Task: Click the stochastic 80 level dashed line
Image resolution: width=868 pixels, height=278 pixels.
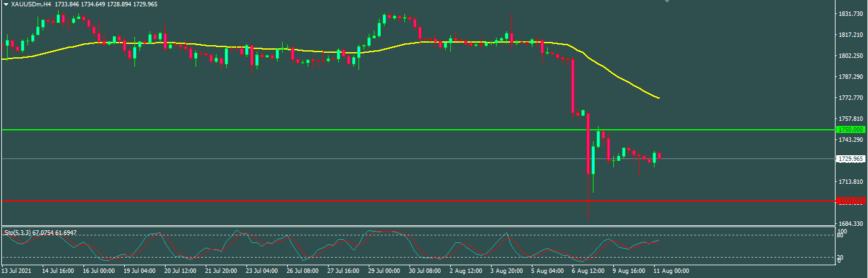Action: (x=446, y=235)
